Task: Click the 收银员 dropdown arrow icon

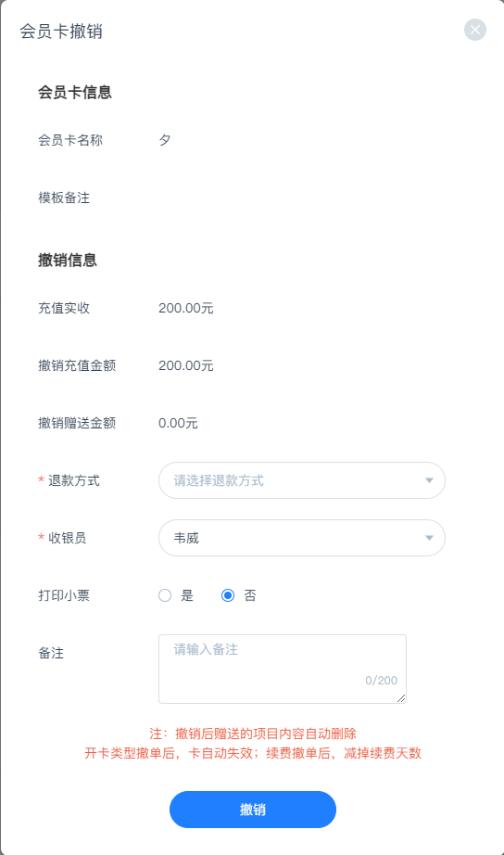Action: coord(429,538)
